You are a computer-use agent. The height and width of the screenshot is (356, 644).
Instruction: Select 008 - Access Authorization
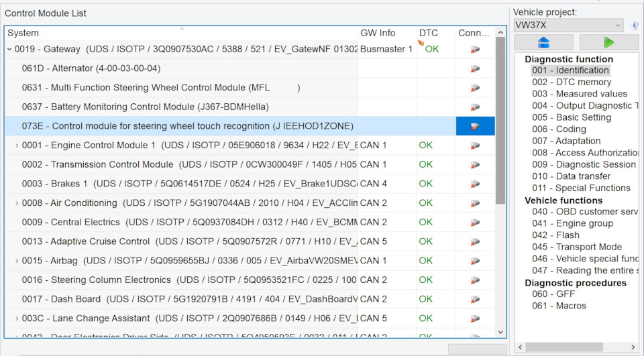point(585,153)
